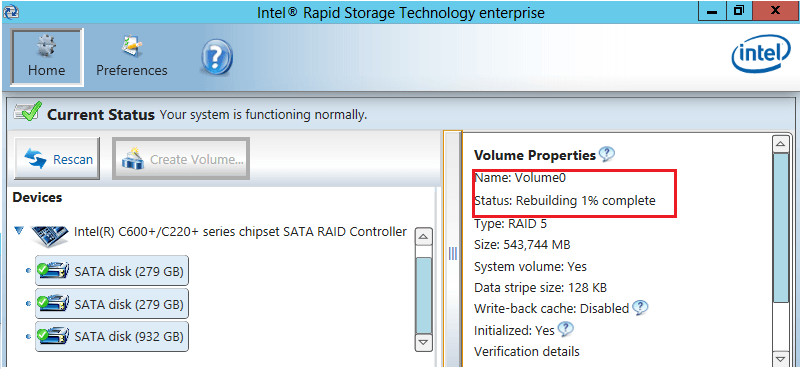Select the first SATA disk (279 GB)
The width and height of the screenshot is (801, 369).
point(112,271)
